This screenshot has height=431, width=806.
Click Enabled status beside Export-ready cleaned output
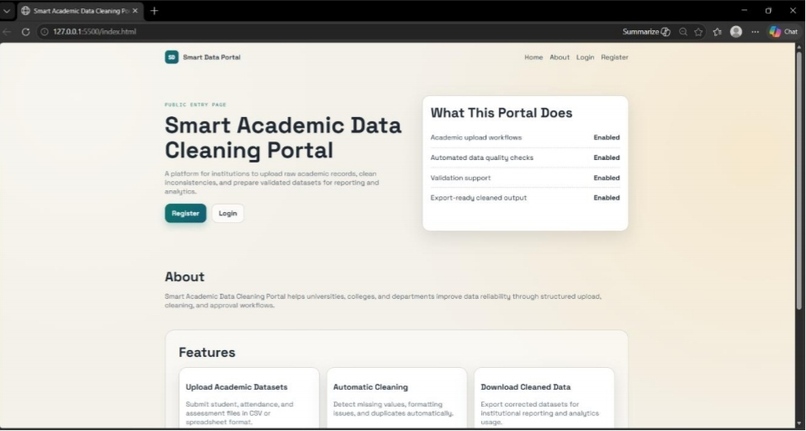click(x=607, y=197)
